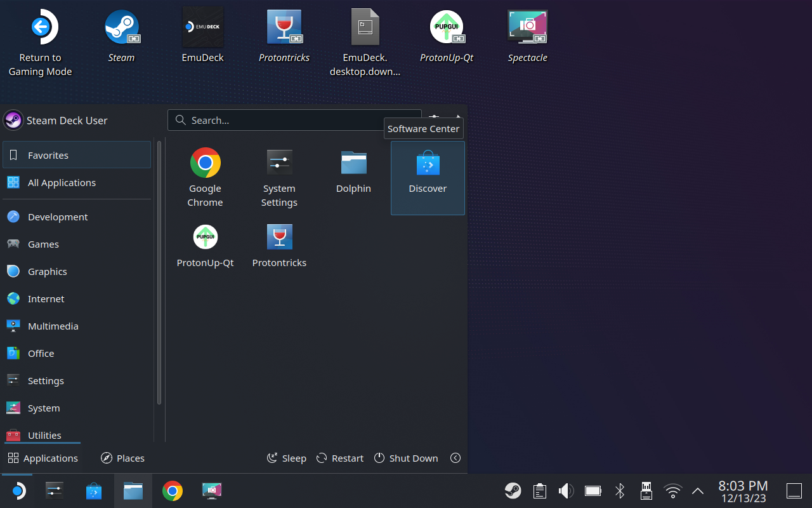Open Google Chrome in Favorites grid
The image size is (812, 508).
pyautogui.click(x=205, y=178)
